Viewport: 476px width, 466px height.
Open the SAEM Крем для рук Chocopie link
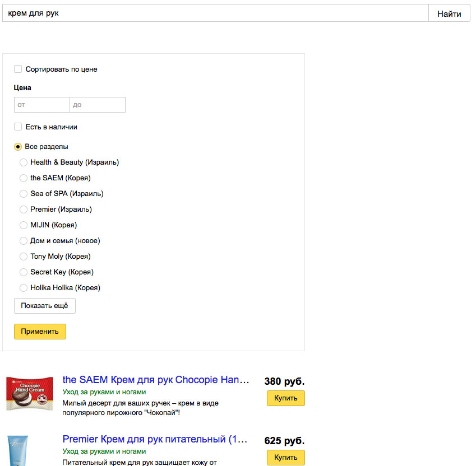click(156, 380)
